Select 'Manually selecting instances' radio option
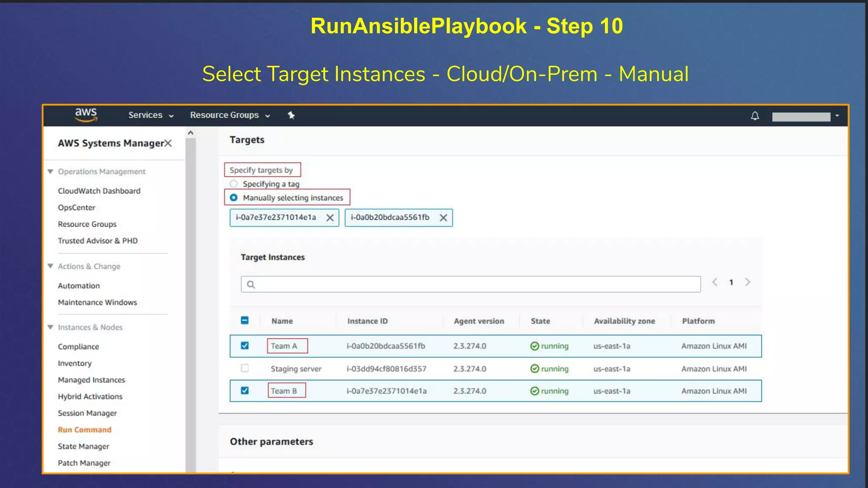 tap(234, 198)
